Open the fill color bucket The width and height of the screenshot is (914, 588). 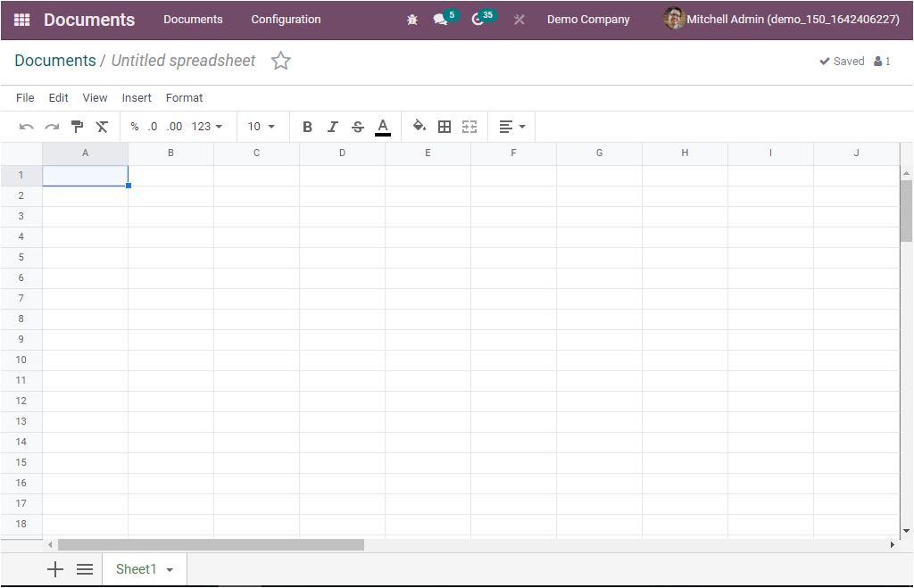[420, 126]
